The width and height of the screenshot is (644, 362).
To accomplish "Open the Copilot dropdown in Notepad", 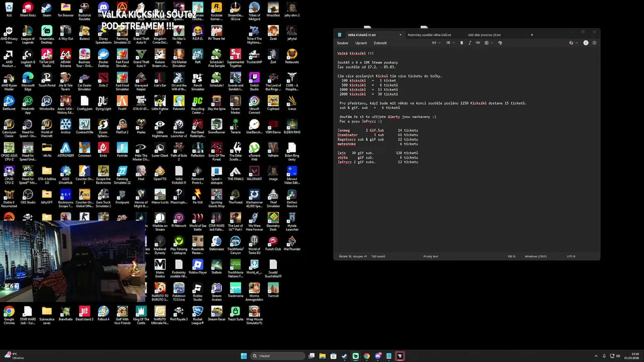I will coord(573,43).
